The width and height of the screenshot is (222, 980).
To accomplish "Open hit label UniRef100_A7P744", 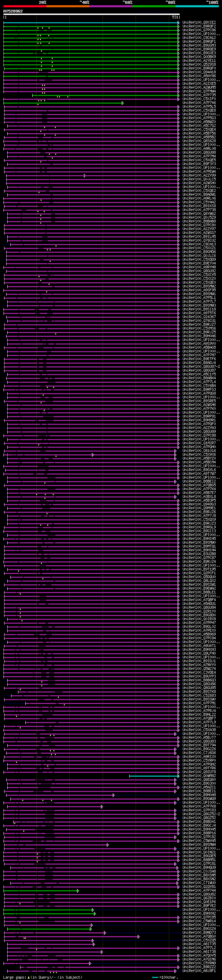I will 199,890.
